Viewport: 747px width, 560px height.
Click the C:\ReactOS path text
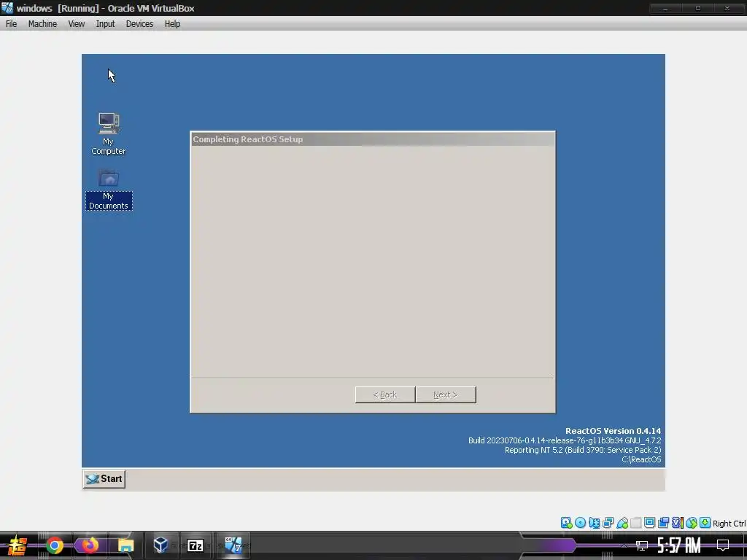pos(641,459)
